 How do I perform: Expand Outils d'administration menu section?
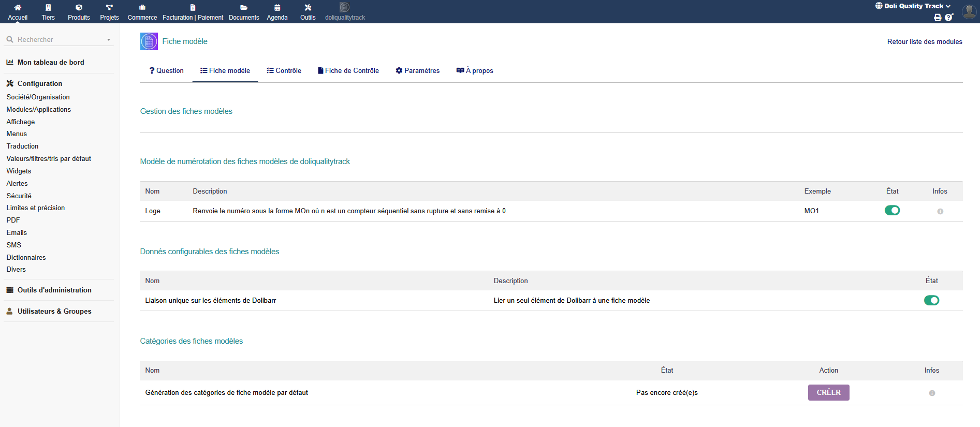tap(54, 290)
